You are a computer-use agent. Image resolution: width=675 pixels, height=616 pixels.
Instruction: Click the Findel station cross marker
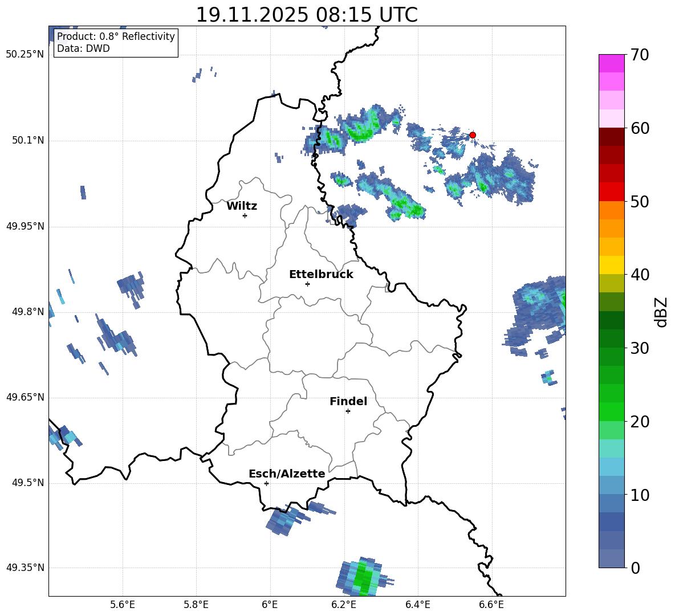[x=348, y=411]
